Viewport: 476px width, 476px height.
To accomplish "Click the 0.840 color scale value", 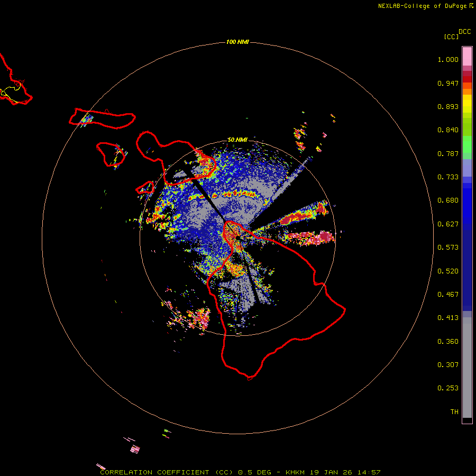I will pyautogui.click(x=448, y=130).
